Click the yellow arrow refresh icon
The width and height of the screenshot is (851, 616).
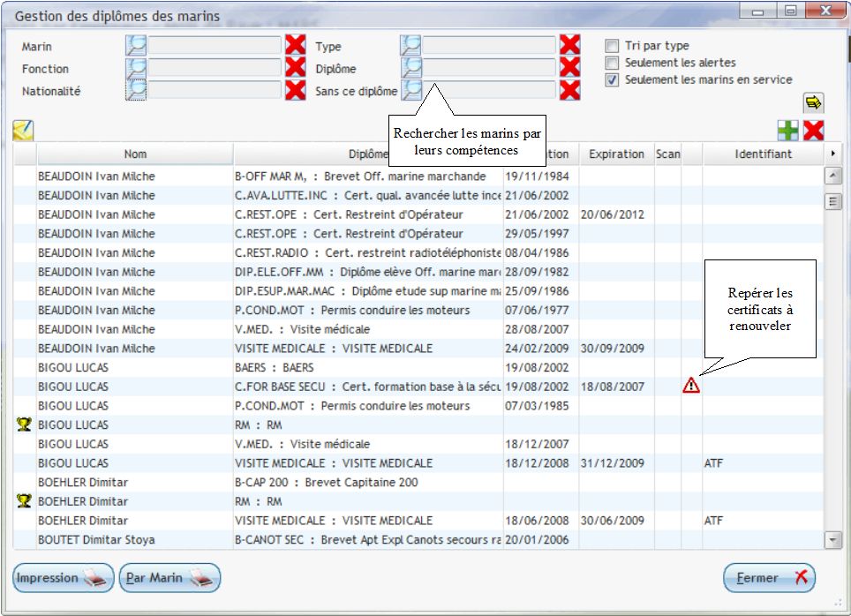pyautogui.click(x=812, y=102)
